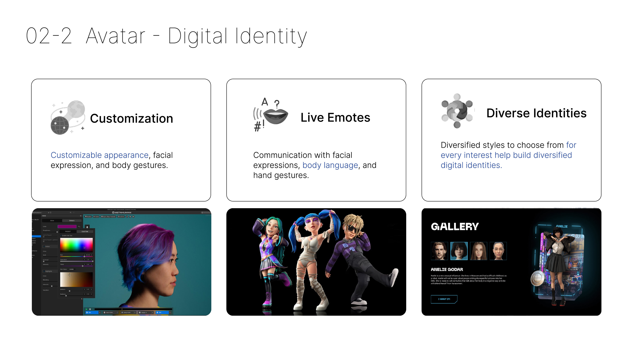Image resolution: width=644 pixels, height=362 pixels.
Task: Close the HEAD panel with X
Action: [81, 216]
